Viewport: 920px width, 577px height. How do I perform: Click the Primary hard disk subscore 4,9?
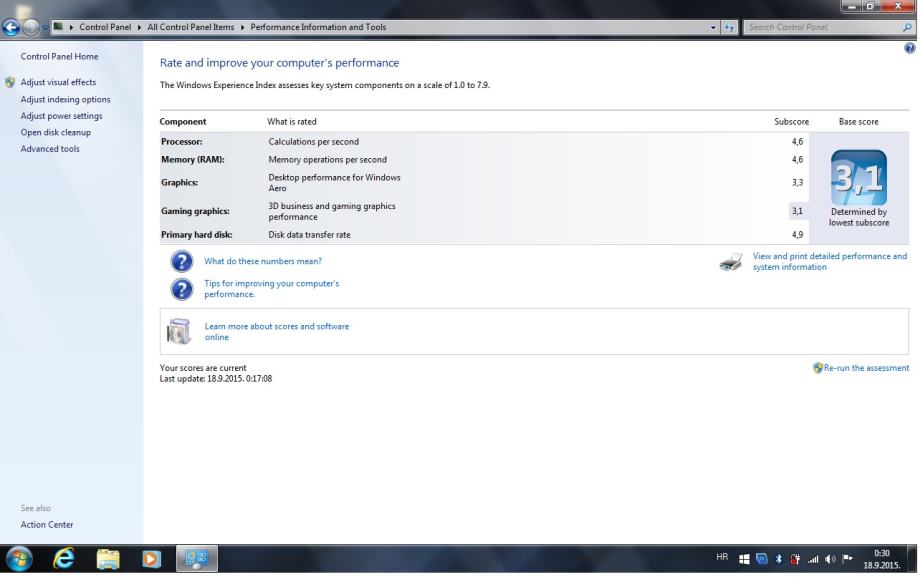click(797, 235)
